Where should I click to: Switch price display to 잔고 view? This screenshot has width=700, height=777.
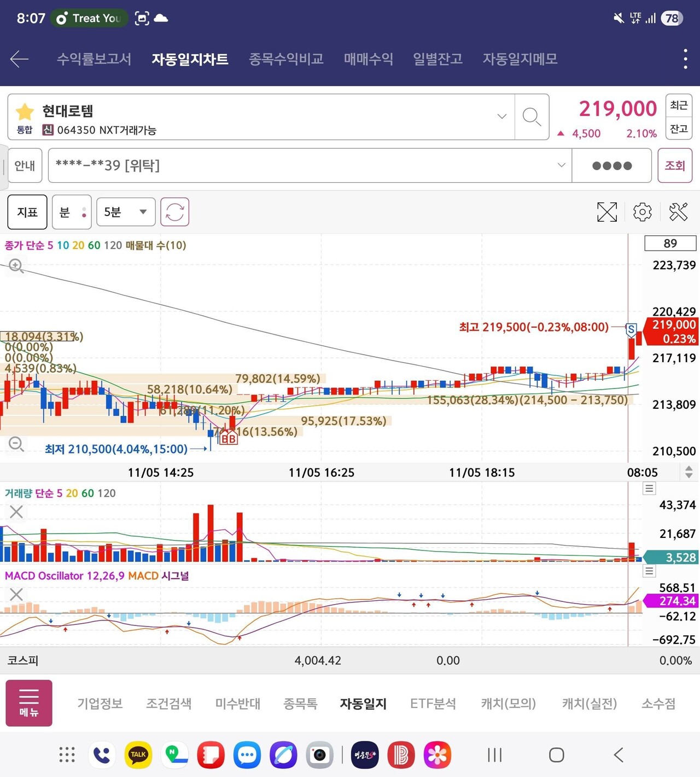[x=678, y=129]
